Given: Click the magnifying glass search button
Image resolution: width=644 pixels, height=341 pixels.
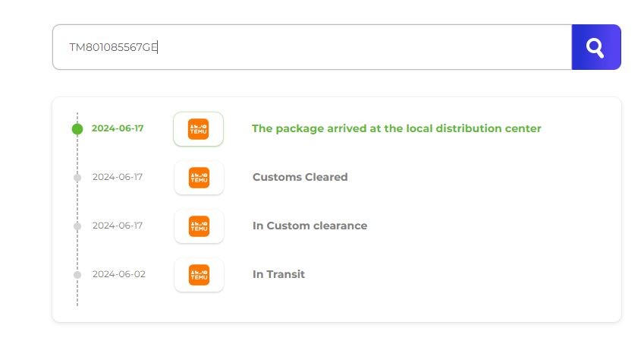Looking at the screenshot, I should [595, 47].
